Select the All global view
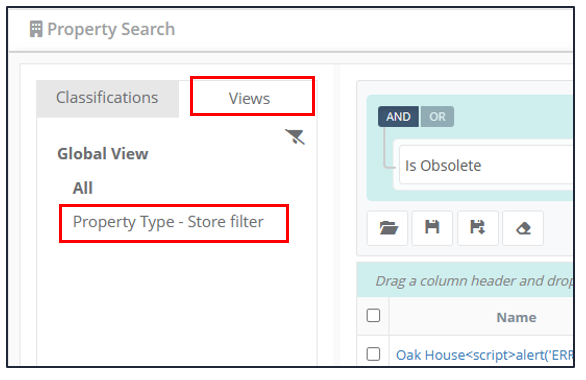The image size is (586, 380). 83,188
